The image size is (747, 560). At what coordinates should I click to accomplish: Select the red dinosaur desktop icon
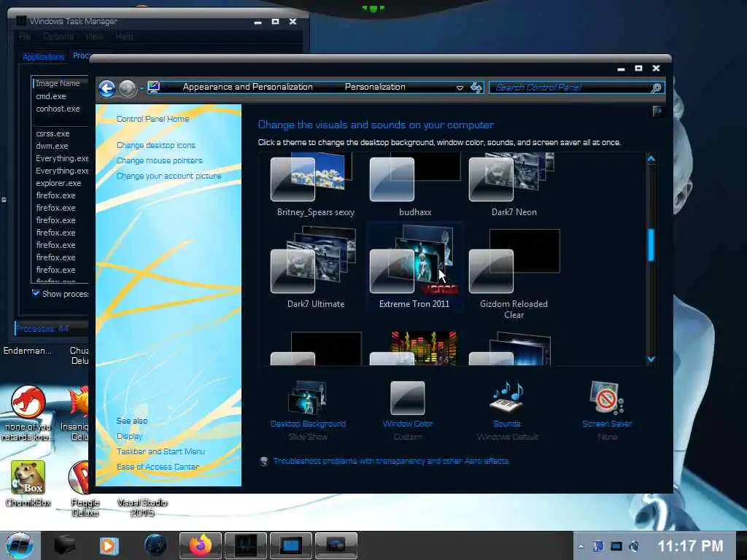pyautogui.click(x=28, y=413)
